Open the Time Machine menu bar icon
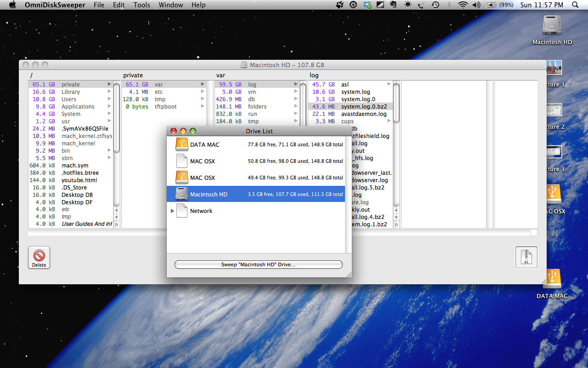Image resolution: width=588 pixels, height=368 pixels. 435,5
